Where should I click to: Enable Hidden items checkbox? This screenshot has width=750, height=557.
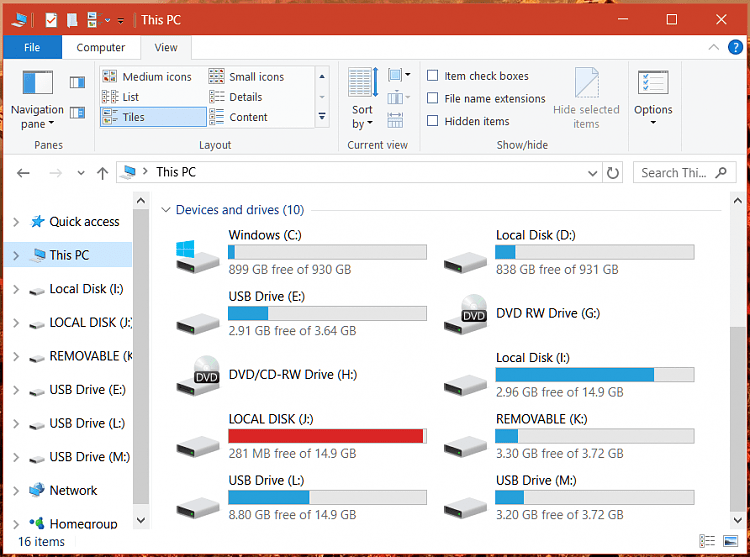(432, 120)
